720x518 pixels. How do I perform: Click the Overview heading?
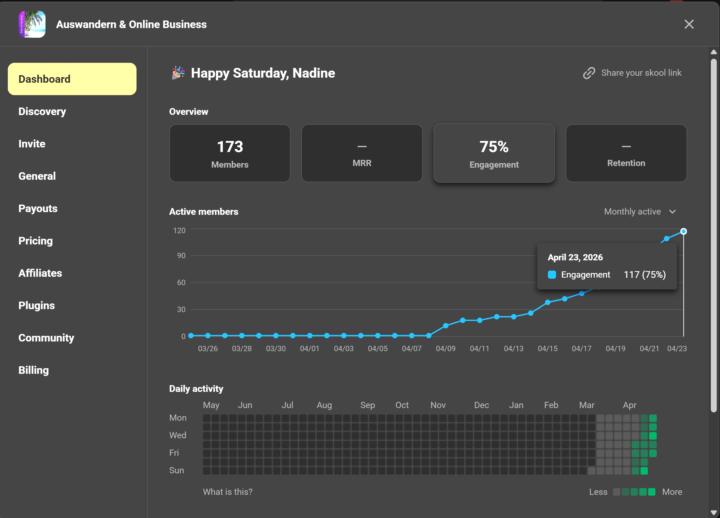point(188,112)
